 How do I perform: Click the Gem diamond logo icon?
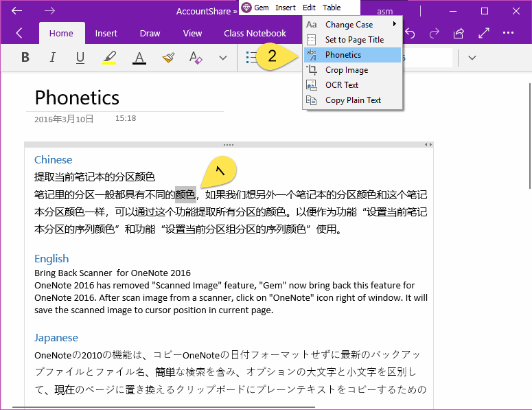click(246, 8)
